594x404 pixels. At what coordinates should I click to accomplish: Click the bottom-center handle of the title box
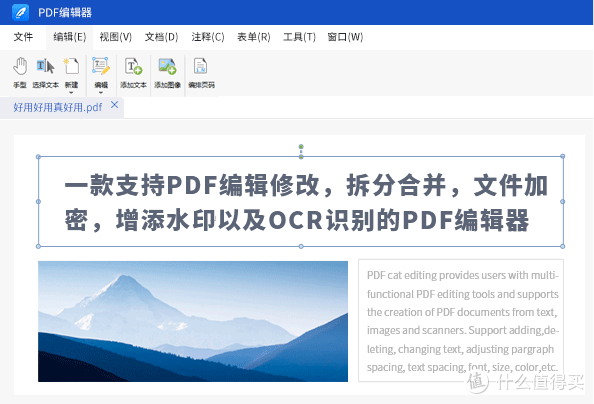coord(301,246)
